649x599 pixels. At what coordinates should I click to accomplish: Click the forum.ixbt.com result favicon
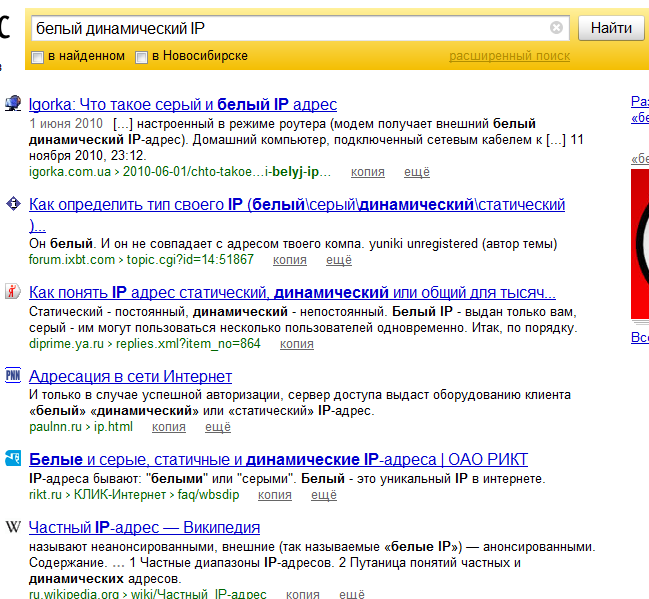pos(13,204)
